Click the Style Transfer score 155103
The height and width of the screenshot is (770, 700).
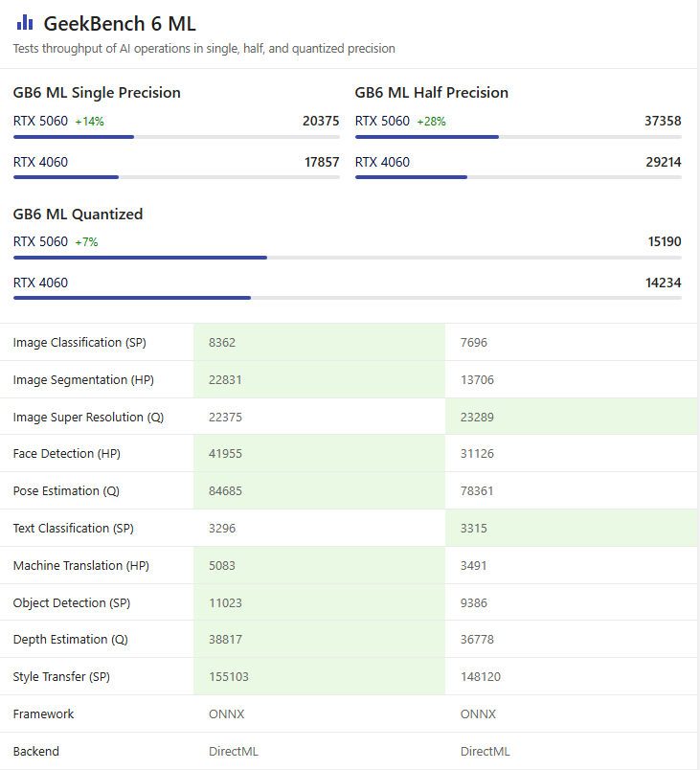228,677
